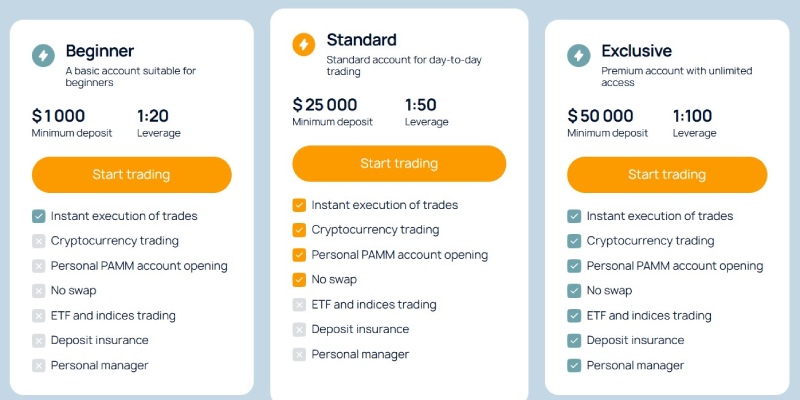Viewport: 800px width, 400px height.
Task: Select the Standard plan title
Action: point(361,40)
